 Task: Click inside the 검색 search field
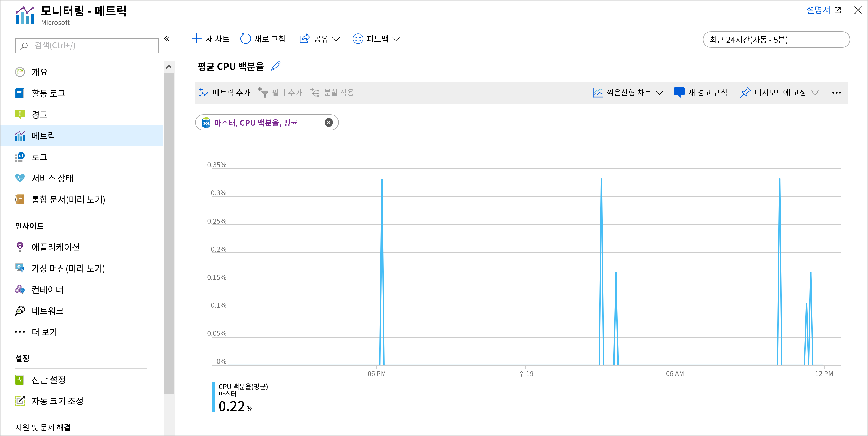[87, 46]
